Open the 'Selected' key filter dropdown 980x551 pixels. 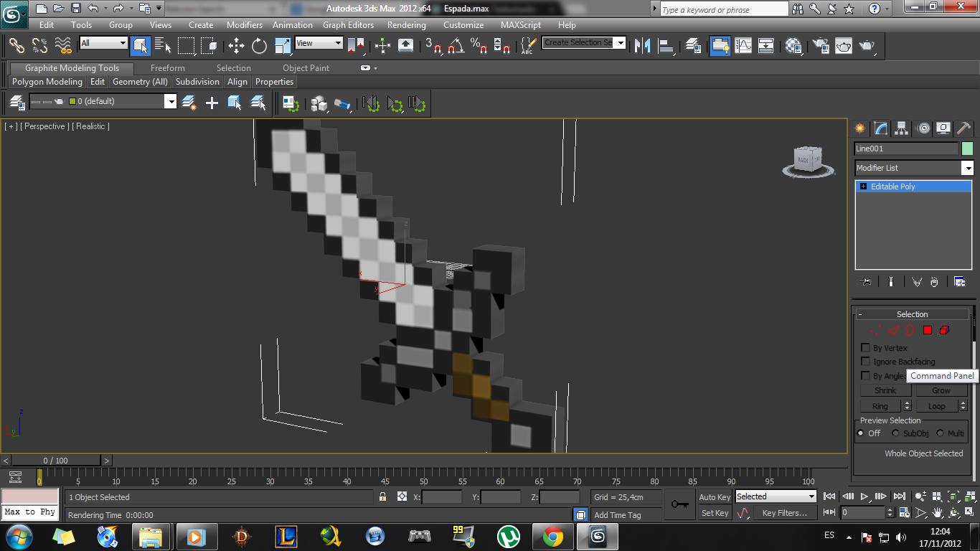click(x=776, y=496)
